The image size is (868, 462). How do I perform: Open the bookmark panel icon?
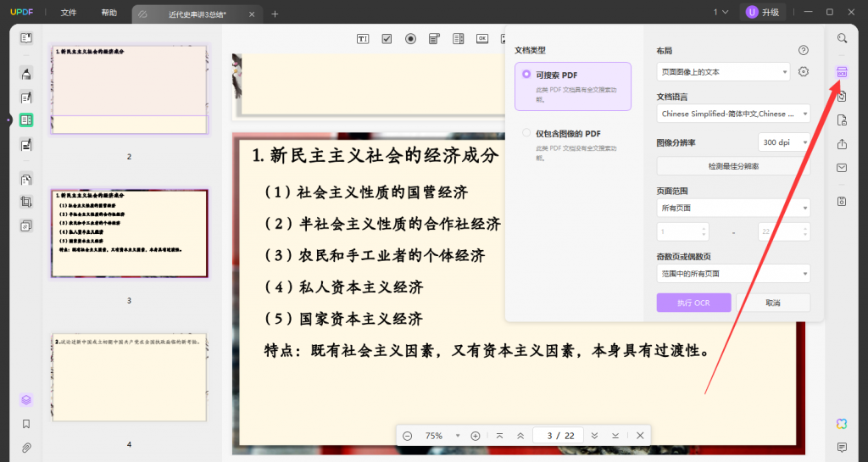point(26,424)
